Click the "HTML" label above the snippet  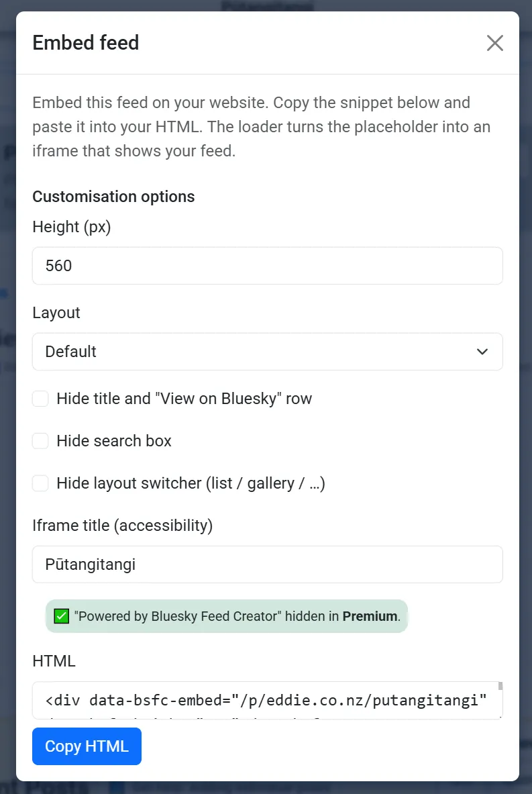(x=54, y=661)
